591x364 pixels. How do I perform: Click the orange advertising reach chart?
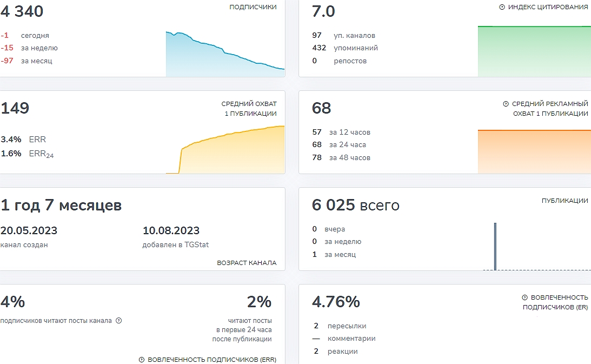coord(534,151)
